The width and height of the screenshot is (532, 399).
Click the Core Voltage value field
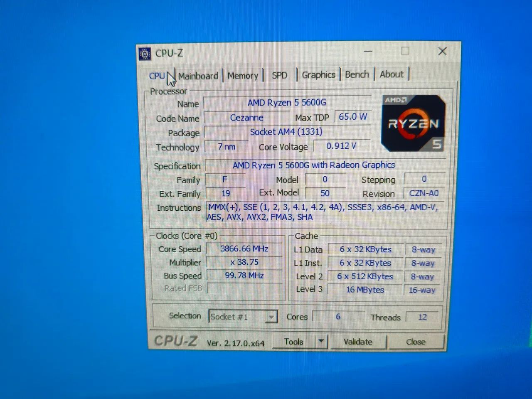click(x=341, y=146)
